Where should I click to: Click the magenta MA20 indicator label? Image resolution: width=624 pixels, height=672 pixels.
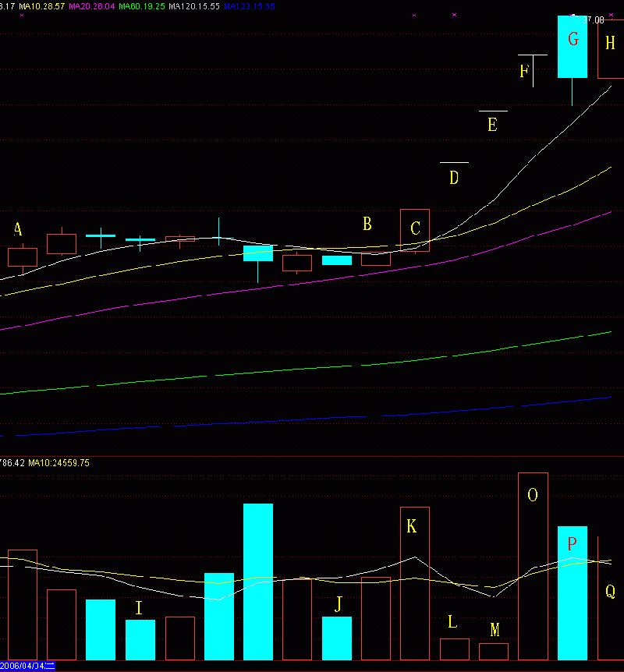coord(91,6)
